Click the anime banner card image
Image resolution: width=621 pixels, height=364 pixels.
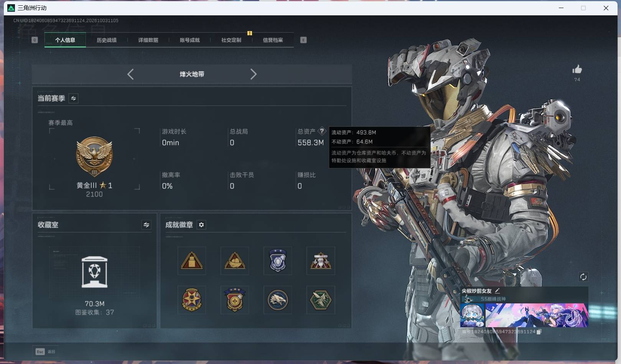point(537,315)
